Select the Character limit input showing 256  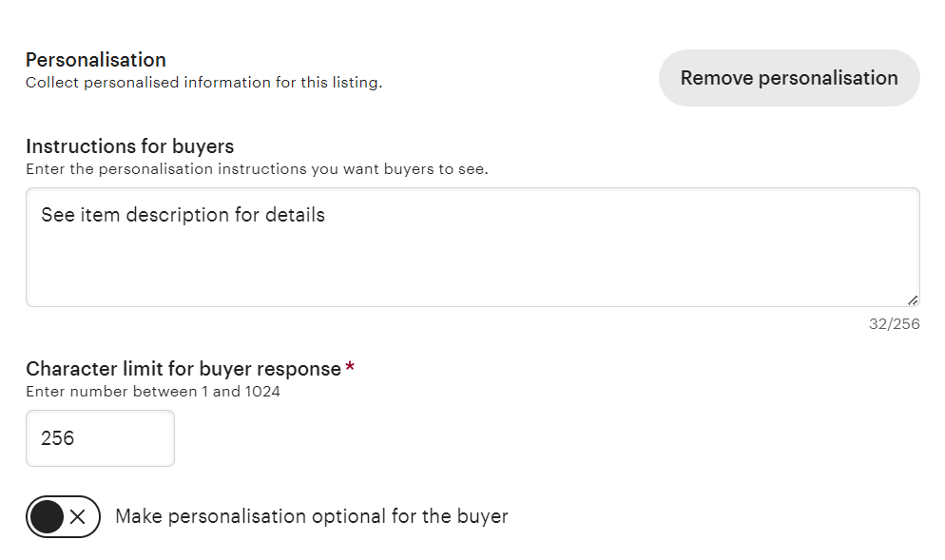click(99, 437)
